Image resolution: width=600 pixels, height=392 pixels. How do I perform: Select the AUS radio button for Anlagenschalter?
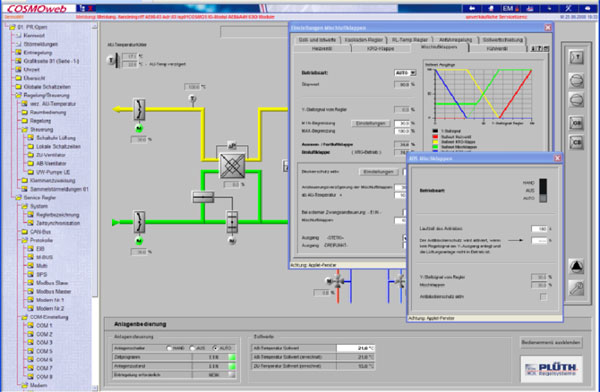coord(192,348)
